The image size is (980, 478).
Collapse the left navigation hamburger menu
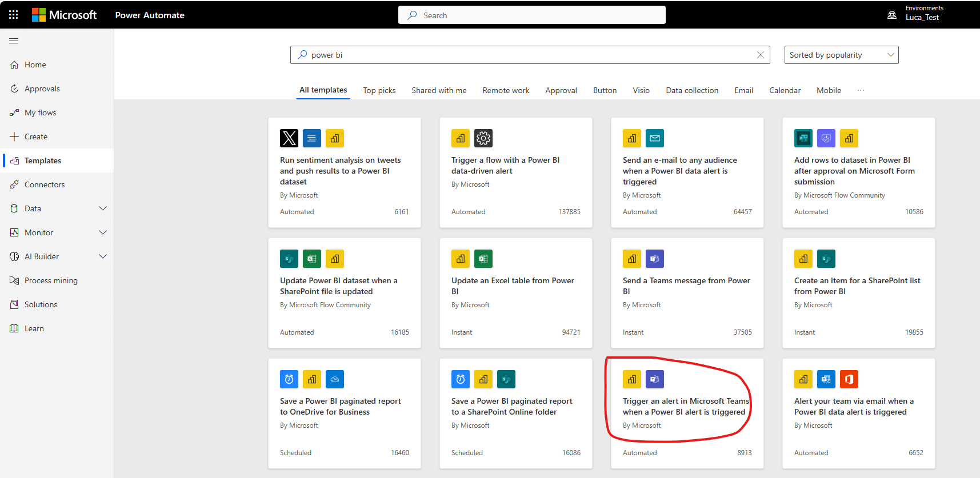coord(14,41)
